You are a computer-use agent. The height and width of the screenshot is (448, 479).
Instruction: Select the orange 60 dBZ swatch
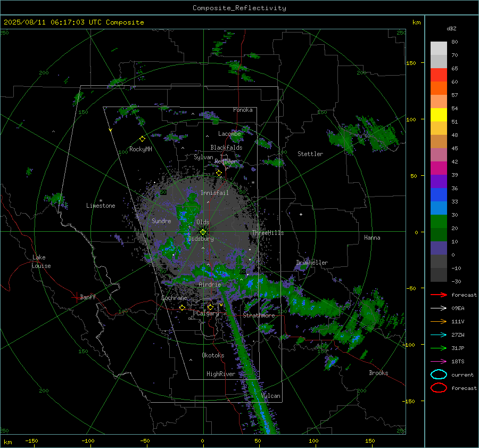pos(439,88)
